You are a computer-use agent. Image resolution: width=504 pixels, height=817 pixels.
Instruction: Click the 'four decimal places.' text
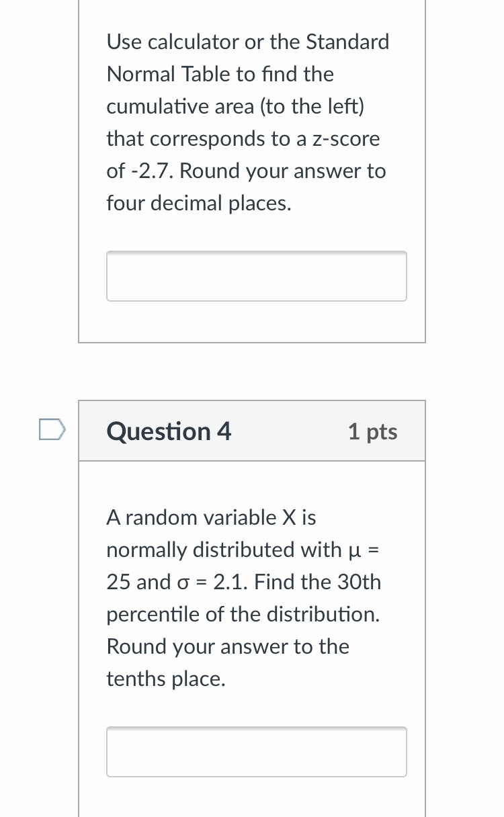[199, 203]
